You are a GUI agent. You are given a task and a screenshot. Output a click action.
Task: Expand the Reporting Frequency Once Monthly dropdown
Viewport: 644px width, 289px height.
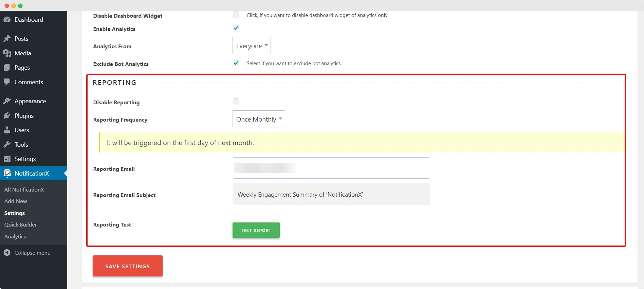point(259,119)
